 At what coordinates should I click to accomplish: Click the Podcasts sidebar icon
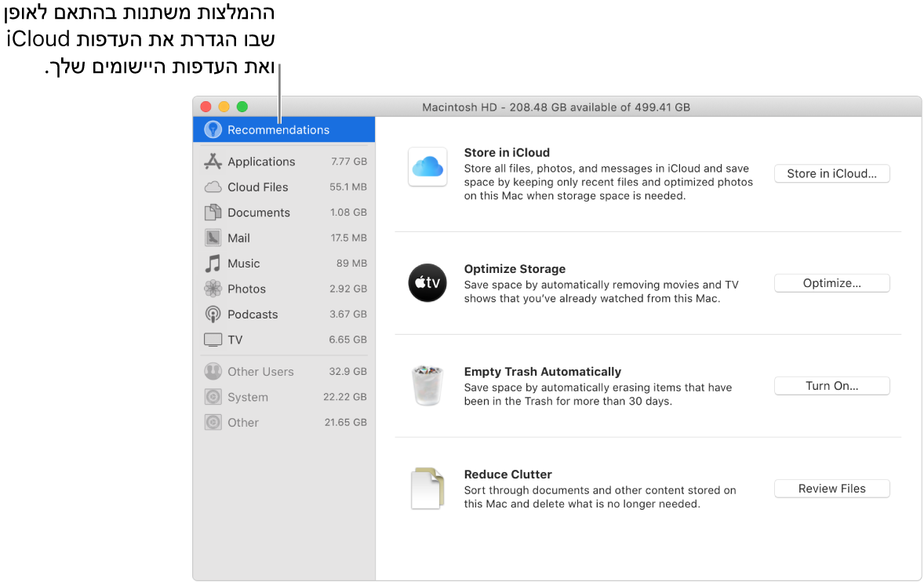213,315
